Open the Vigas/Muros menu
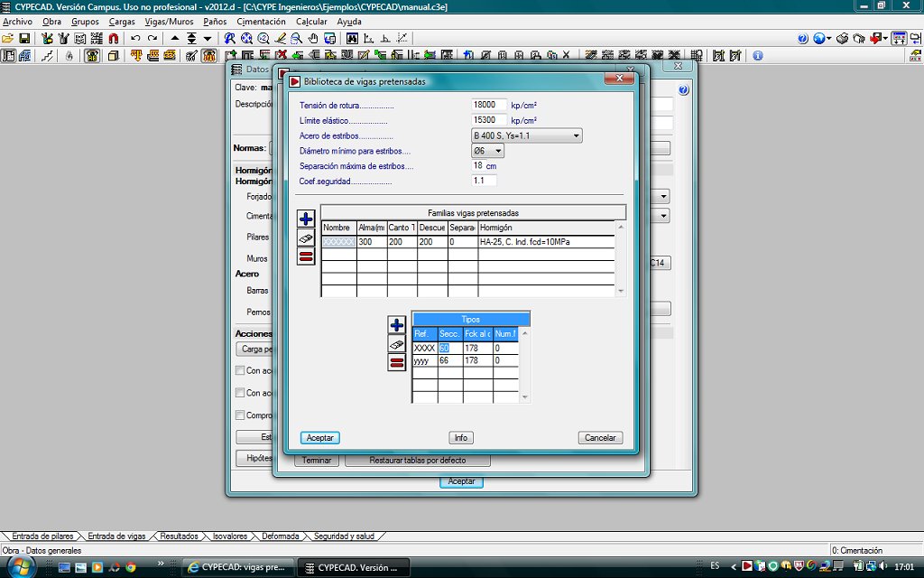The width and height of the screenshot is (924, 578). [x=169, y=22]
